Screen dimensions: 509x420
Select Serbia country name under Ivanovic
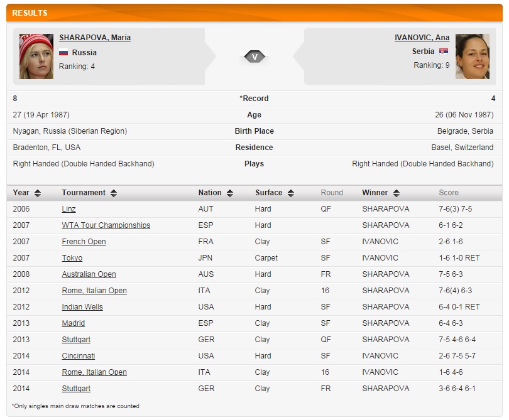coord(423,51)
